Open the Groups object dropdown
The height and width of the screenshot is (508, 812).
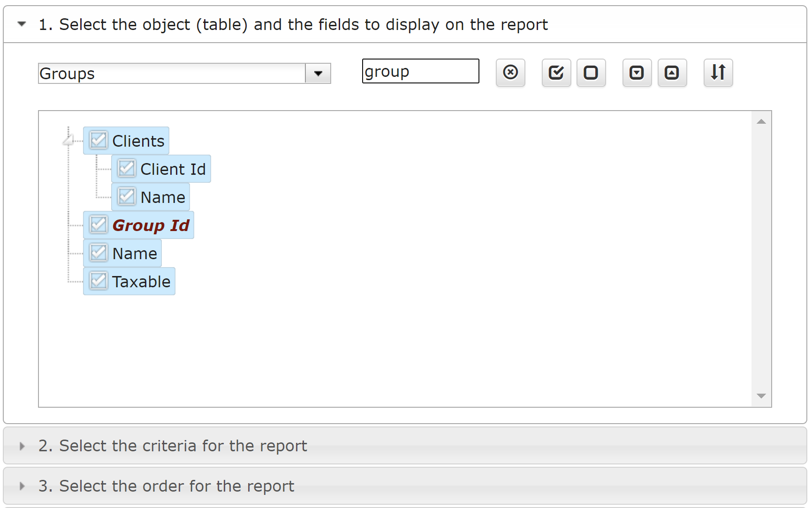click(318, 74)
